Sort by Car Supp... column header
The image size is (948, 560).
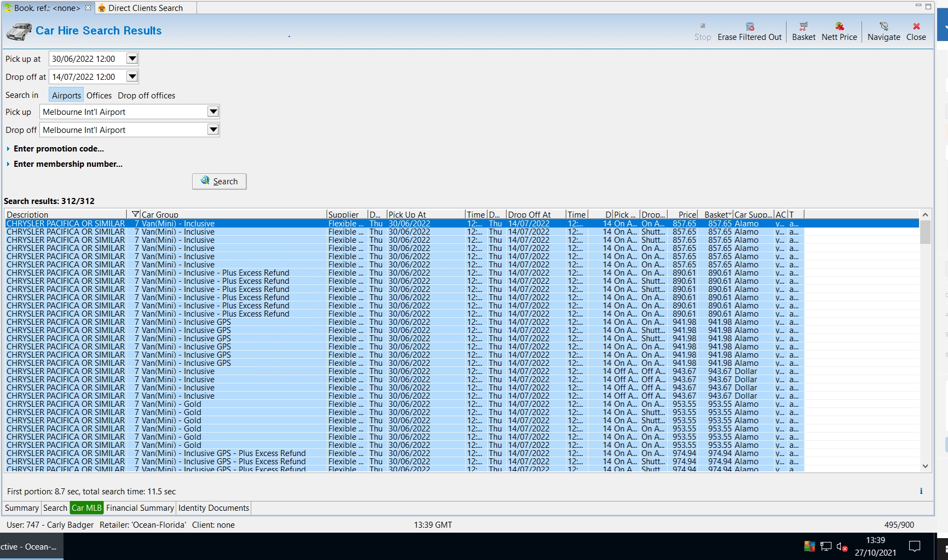[754, 214]
